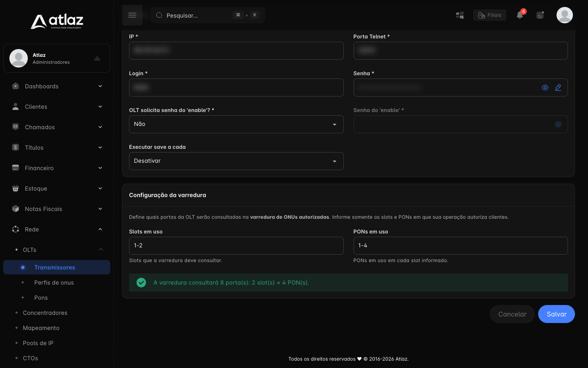Toggle the hamburger menu button

tap(132, 15)
